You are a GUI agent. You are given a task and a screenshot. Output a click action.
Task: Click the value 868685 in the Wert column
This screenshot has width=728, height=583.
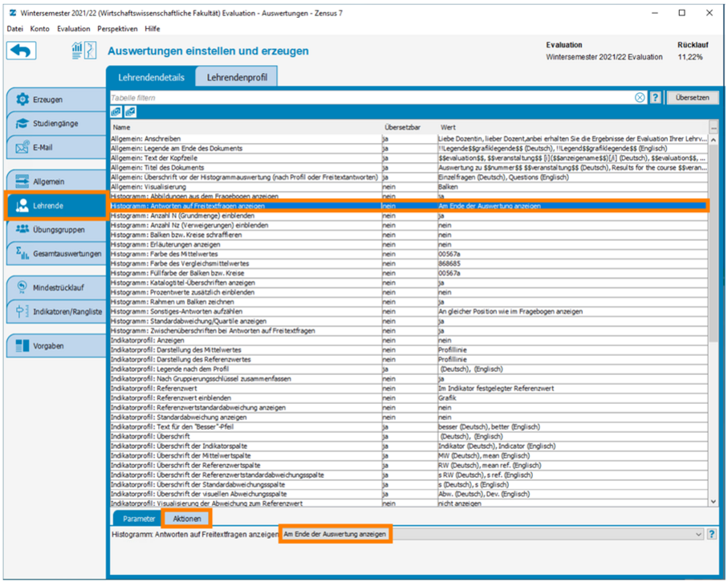pyautogui.click(x=449, y=264)
